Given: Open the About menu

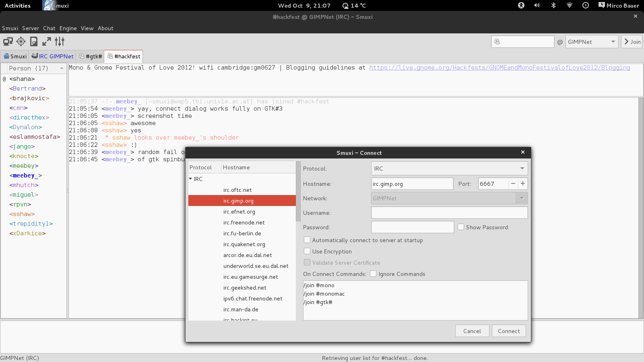Looking at the screenshot, I should [105, 28].
